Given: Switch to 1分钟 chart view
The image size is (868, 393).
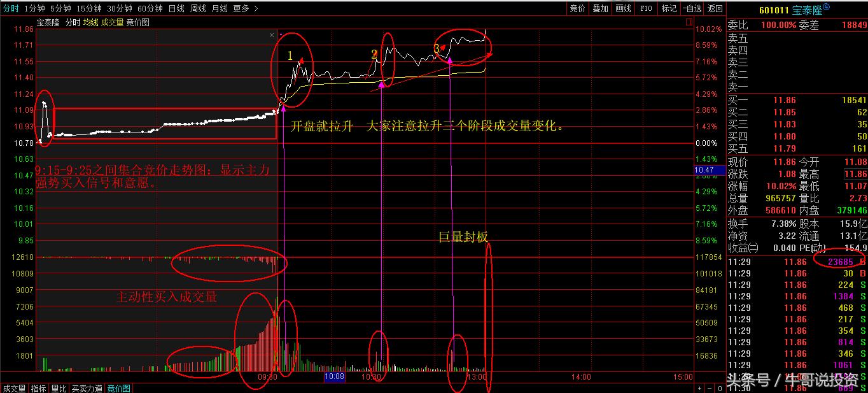Looking at the screenshot, I should tap(35, 9).
